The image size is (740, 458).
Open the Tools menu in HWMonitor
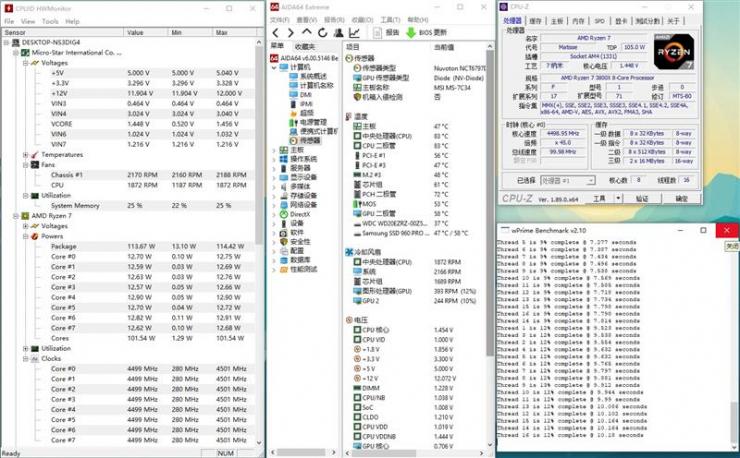coord(50,21)
